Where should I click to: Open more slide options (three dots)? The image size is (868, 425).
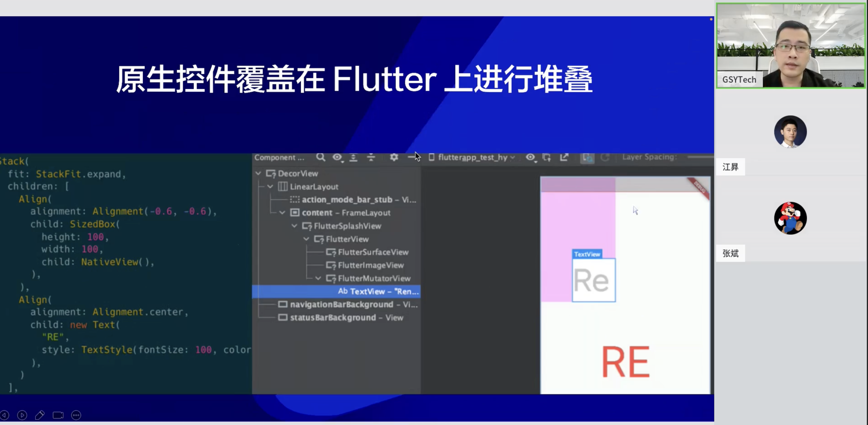[76, 415]
